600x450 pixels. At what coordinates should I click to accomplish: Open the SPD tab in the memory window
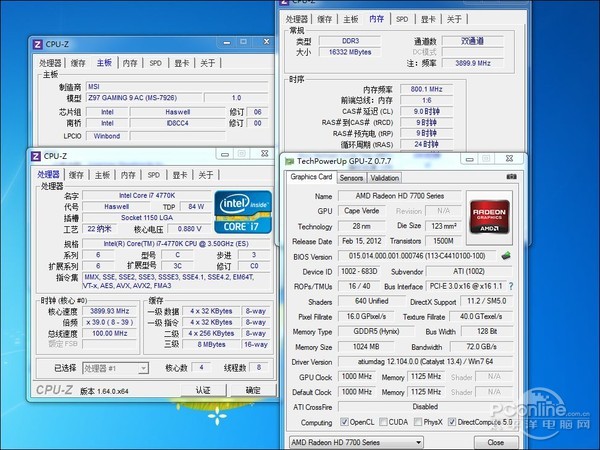pos(402,19)
